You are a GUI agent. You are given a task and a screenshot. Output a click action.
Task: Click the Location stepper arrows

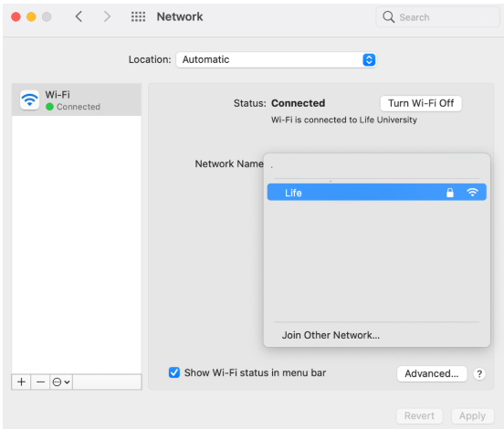coord(369,59)
